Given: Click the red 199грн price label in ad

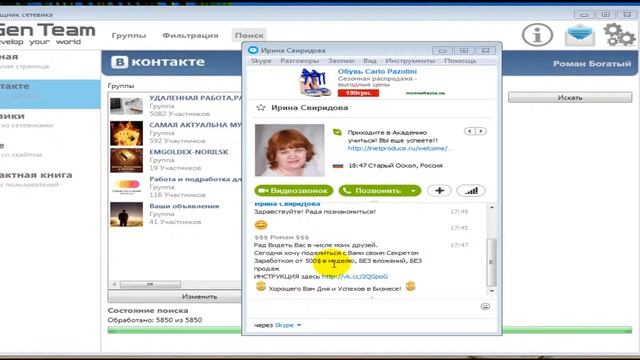Looking at the screenshot, I should tap(358, 93).
